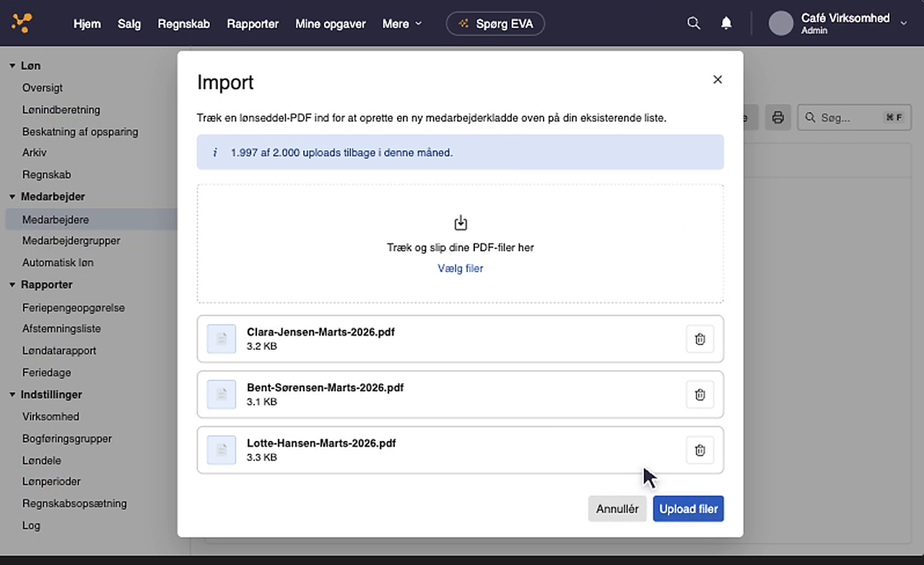Viewport: 924px width, 565px height.
Task: Click Upload filer button
Action: click(x=688, y=509)
